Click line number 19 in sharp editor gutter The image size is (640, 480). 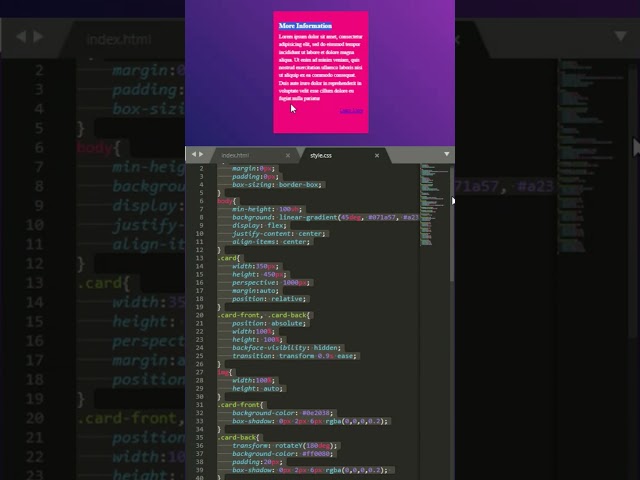[199, 307]
